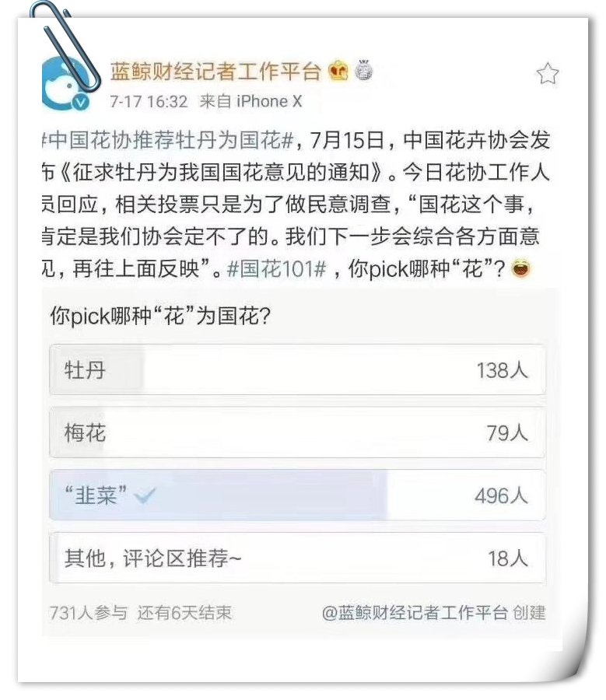Open the blue whale profile avatar
Viewport: 606px width, 700px height.
(66, 84)
